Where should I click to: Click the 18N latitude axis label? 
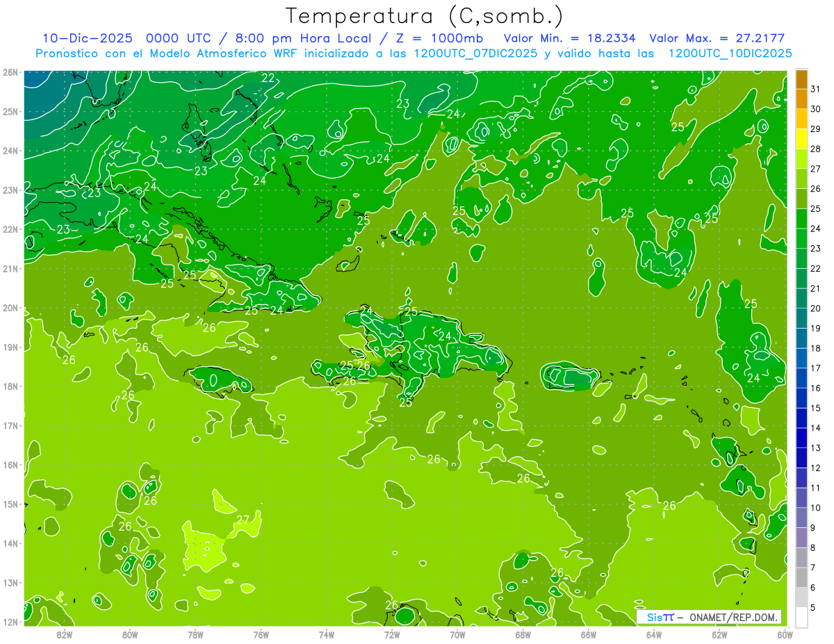[x=10, y=386]
